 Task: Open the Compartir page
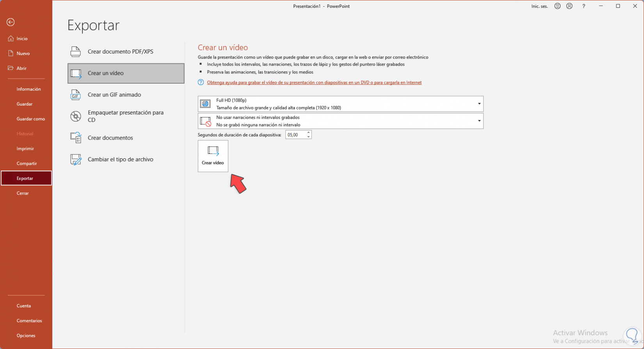point(26,163)
